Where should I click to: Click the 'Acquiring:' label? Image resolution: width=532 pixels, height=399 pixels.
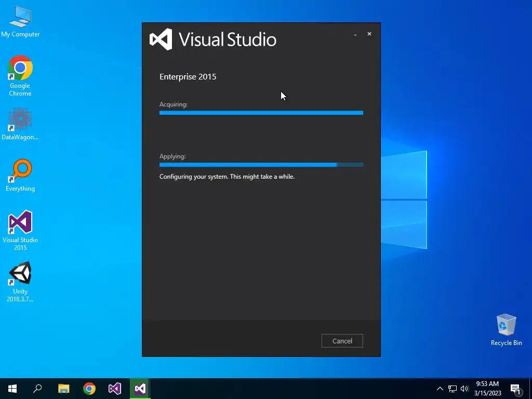click(x=174, y=104)
